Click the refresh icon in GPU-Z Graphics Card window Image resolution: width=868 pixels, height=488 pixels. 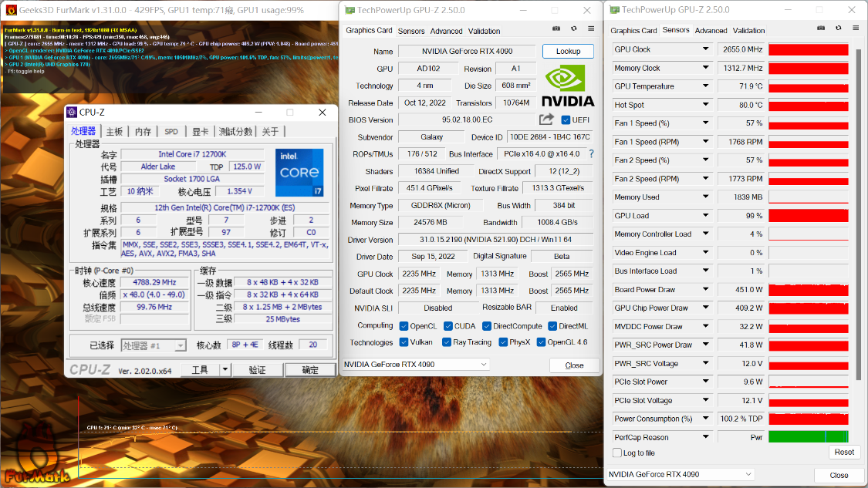click(x=573, y=29)
